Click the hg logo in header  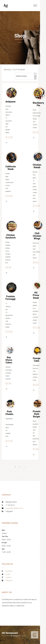pyautogui.click(x=6, y=5)
